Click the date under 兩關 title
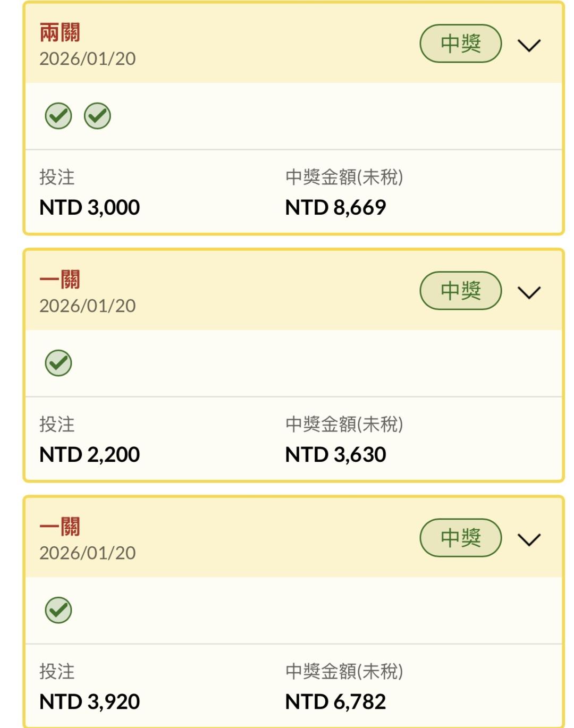The image size is (574, 728). tap(88, 58)
